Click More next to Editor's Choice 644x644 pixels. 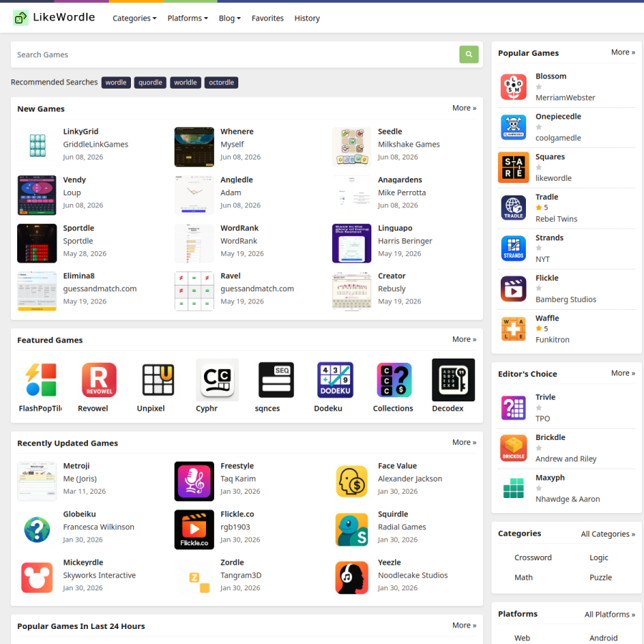[x=623, y=373]
